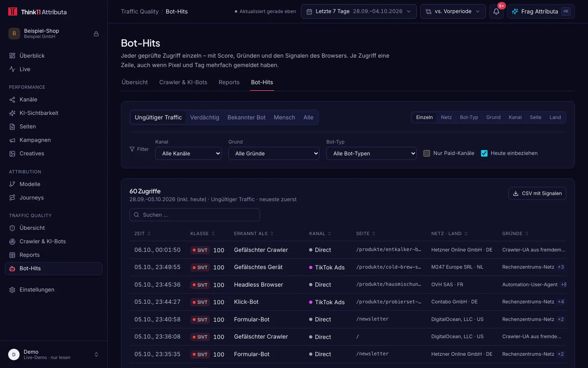588x368 pixels.
Task: Switch class filter to Mensch
Action: [284, 117]
